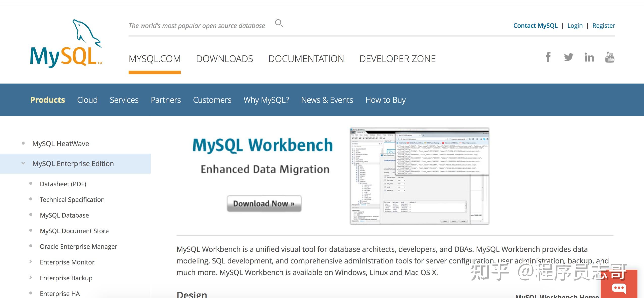This screenshot has height=298, width=644.
Task: Open the LinkedIn social icon
Action: coord(589,57)
